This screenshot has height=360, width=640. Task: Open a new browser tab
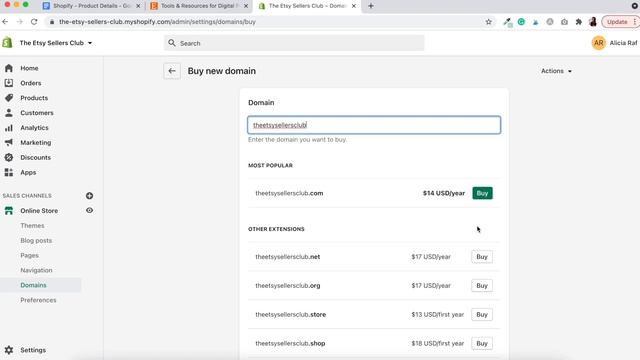(371, 6)
